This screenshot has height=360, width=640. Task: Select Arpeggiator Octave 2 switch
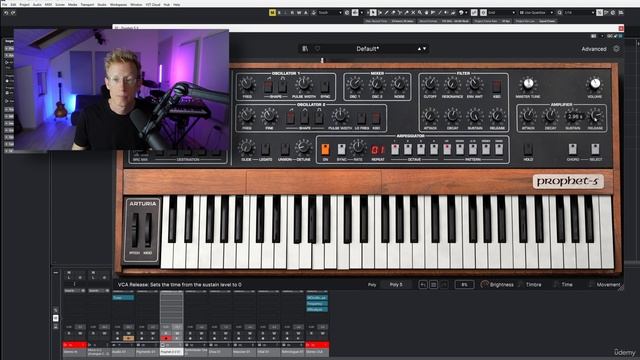(408, 149)
